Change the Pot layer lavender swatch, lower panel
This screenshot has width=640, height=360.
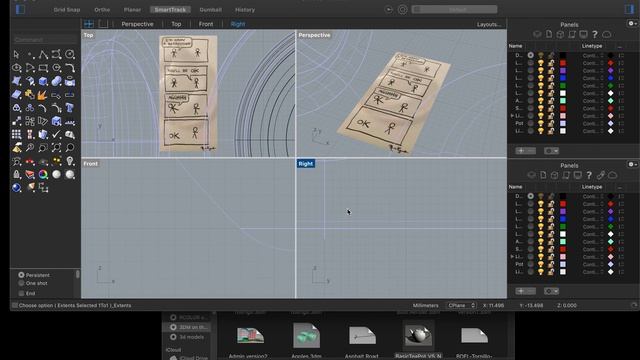[x=563, y=264]
